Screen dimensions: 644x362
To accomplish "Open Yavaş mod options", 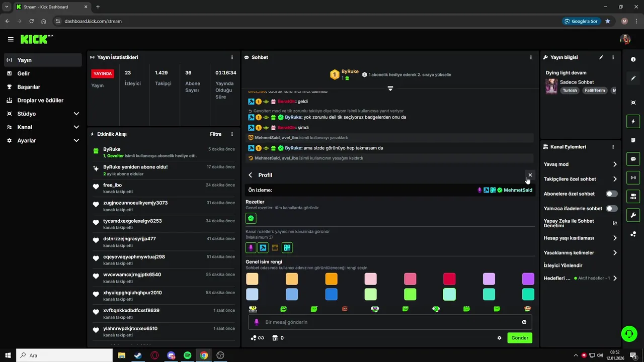I will point(581,164).
